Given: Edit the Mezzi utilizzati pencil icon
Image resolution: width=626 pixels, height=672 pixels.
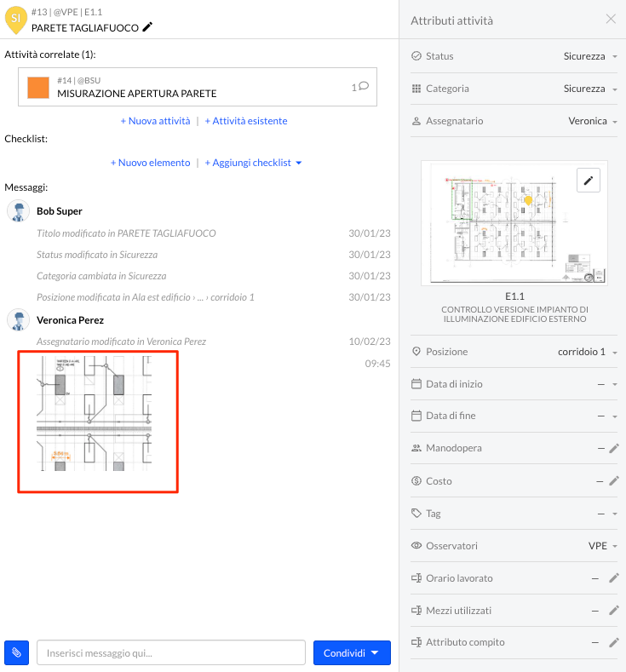Looking at the screenshot, I should [614, 611].
